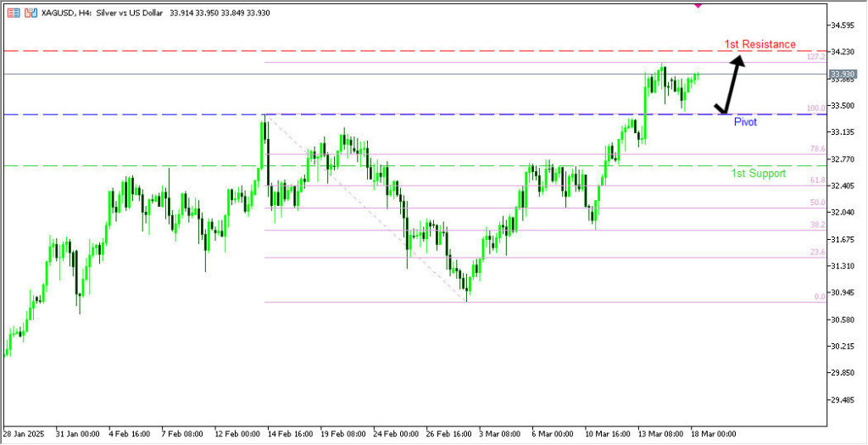Screen dimensions: 868x445
Task: Click the 78.6 Fibonacci level label
Action: (x=817, y=149)
